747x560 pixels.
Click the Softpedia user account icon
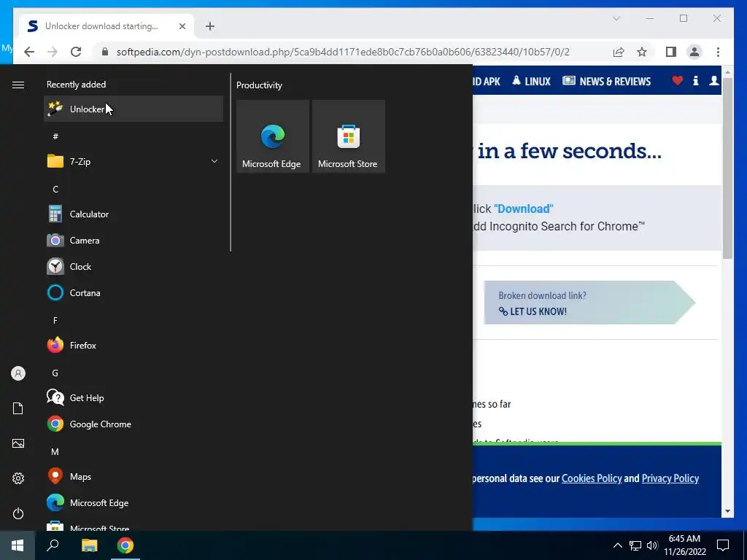click(x=713, y=81)
